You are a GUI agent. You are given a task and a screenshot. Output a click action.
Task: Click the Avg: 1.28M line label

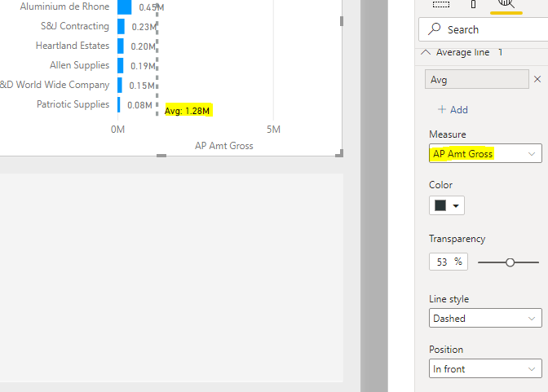(x=187, y=111)
